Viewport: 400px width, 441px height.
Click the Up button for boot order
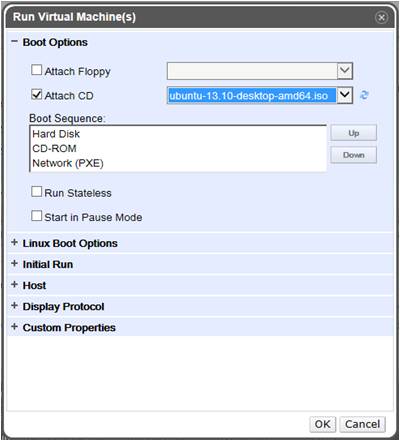tap(354, 133)
